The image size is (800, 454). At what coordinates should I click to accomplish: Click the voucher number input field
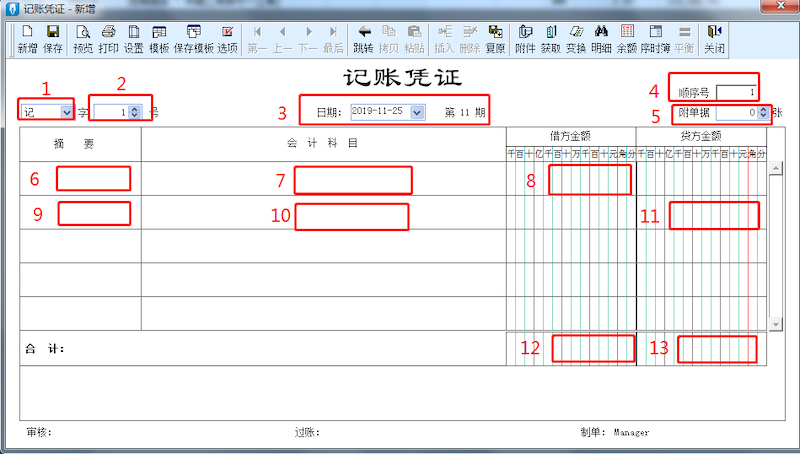point(112,112)
